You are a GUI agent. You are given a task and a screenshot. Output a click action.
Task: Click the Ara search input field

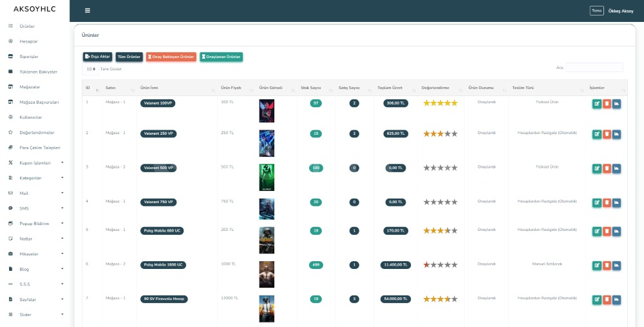[x=594, y=67]
